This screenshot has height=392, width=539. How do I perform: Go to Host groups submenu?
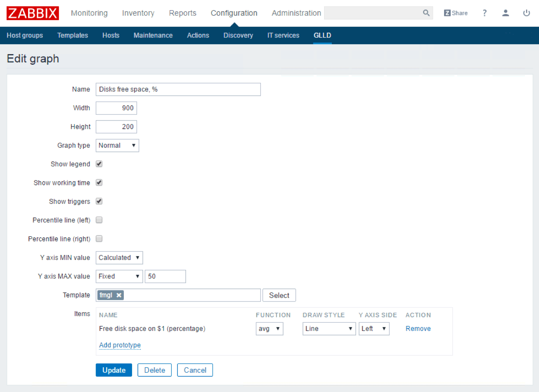25,35
